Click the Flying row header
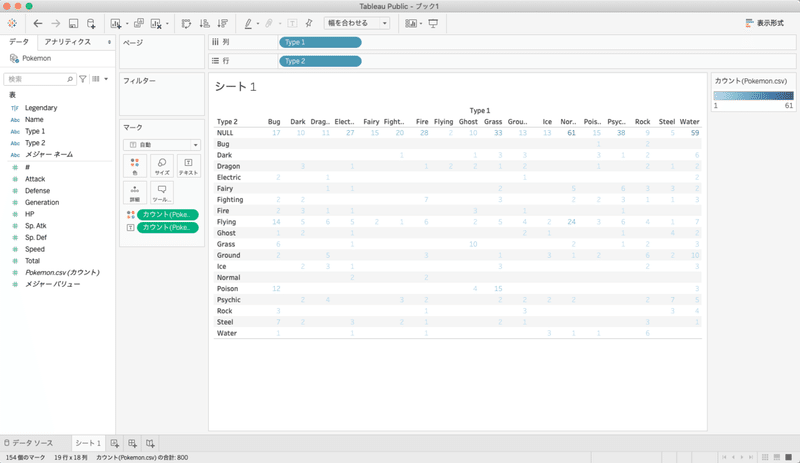This screenshot has width=800, height=463. 226,222
